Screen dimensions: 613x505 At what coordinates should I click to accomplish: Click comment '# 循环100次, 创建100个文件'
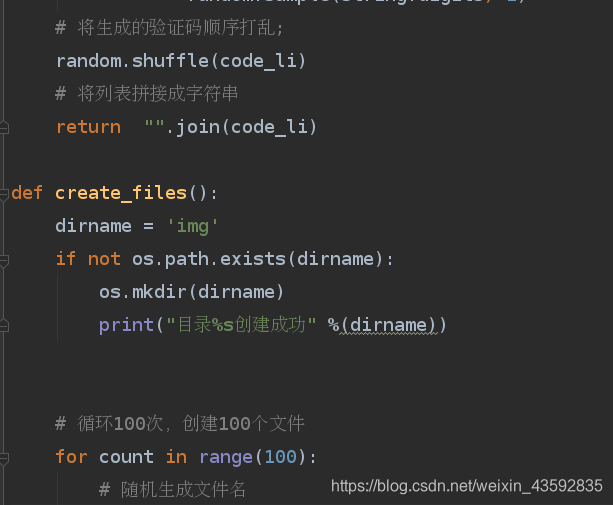pyautogui.click(x=180, y=424)
